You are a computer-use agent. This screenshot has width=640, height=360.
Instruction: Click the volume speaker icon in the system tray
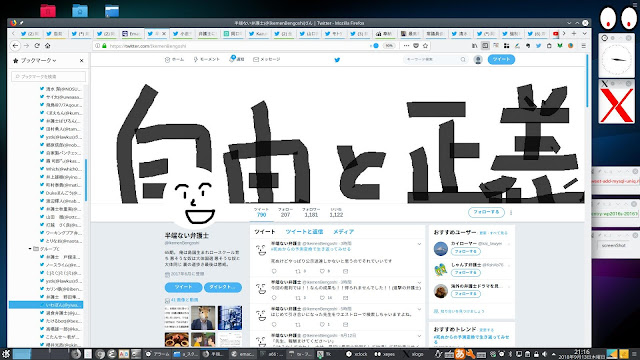click(x=544, y=354)
